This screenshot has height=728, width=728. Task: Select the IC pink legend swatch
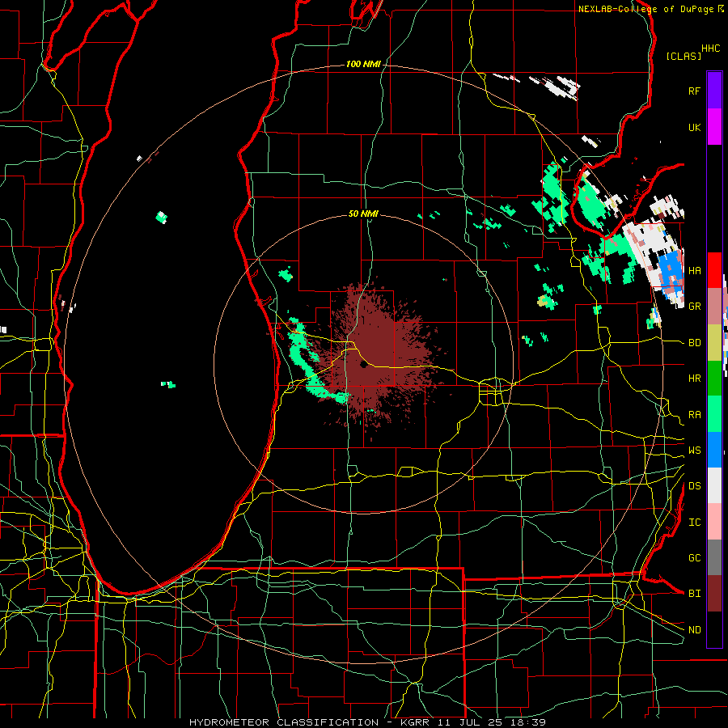click(x=714, y=522)
